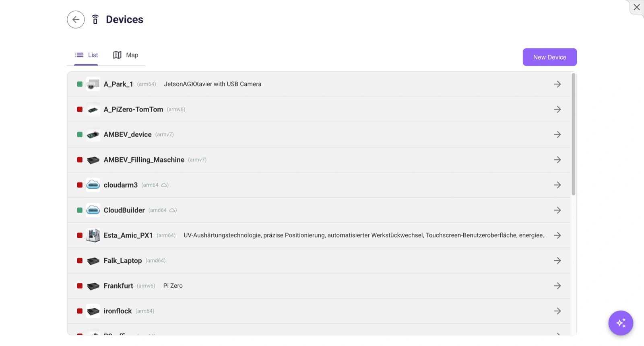
Task: Select the List tab
Action: pyautogui.click(x=87, y=55)
